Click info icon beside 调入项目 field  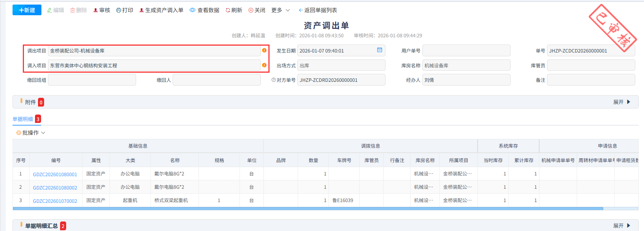pyautogui.click(x=264, y=65)
